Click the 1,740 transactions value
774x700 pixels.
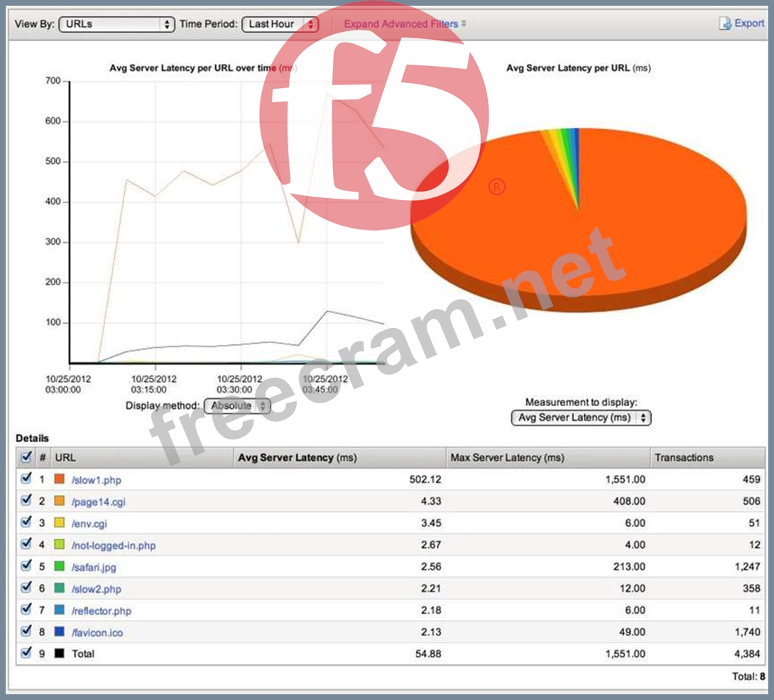click(747, 632)
